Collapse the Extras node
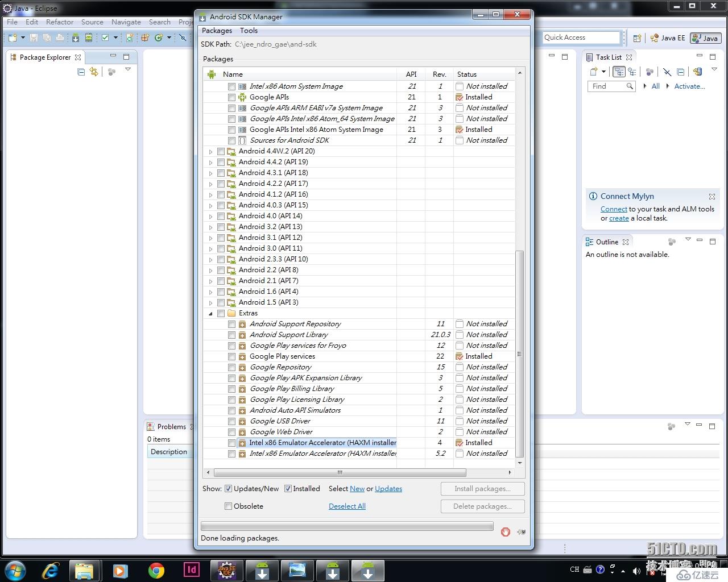728x582 pixels. 210,314
